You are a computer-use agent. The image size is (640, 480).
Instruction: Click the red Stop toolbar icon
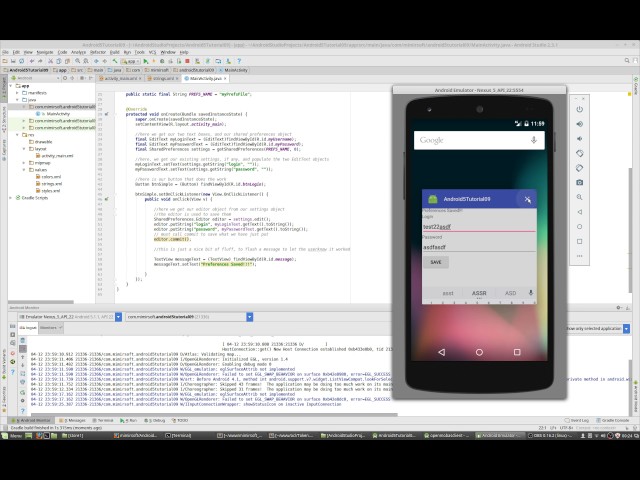coord(187,61)
